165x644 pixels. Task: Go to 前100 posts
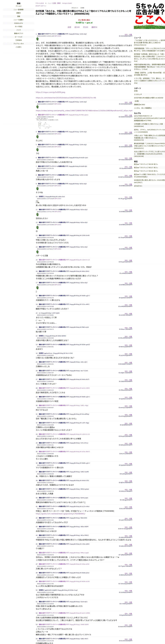pyautogui.click(x=77, y=27)
